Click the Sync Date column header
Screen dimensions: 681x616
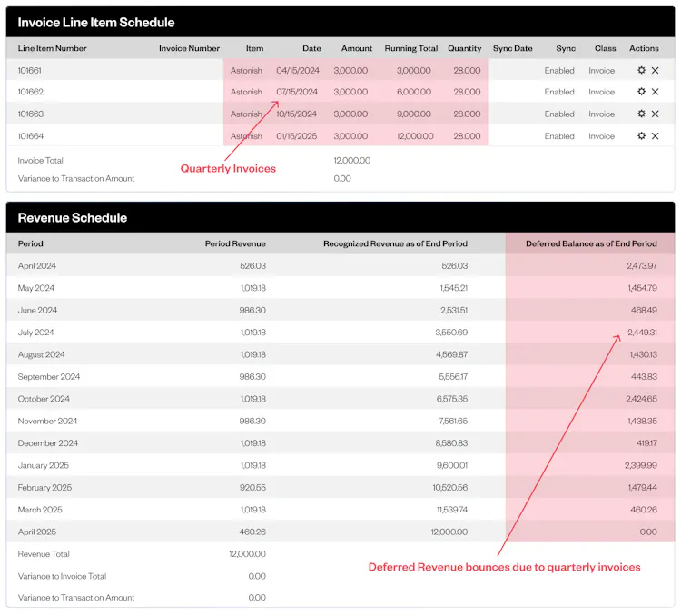(512, 48)
